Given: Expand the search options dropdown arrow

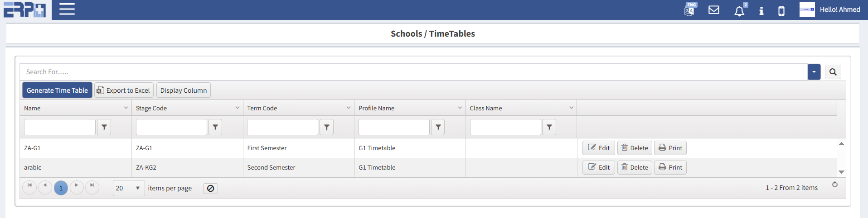Looking at the screenshot, I should [x=814, y=72].
